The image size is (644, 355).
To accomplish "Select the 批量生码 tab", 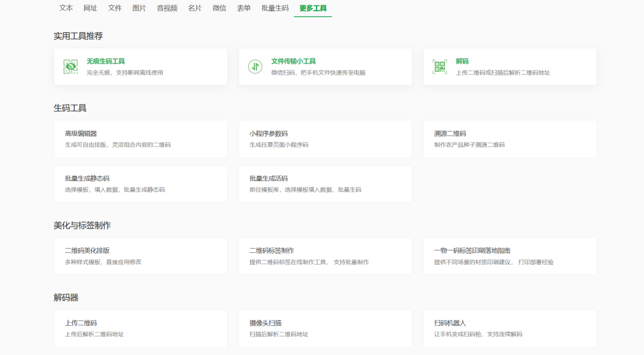I will (275, 8).
